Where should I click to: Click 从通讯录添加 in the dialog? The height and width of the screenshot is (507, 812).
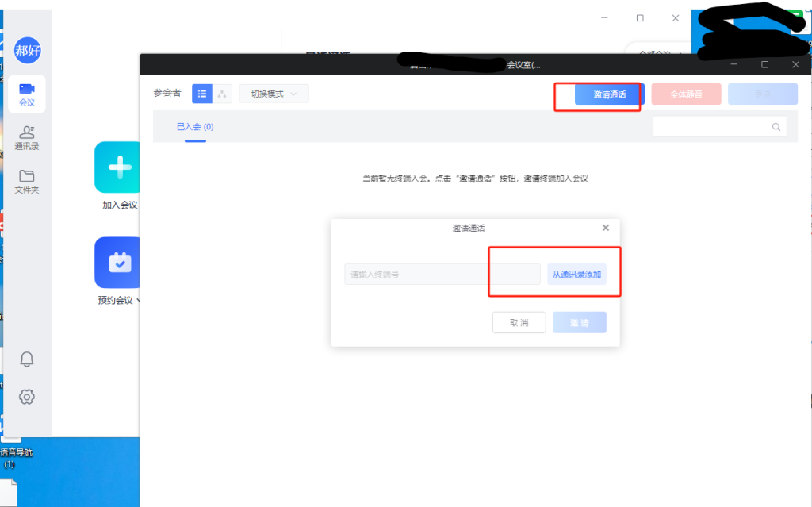pos(576,275)
